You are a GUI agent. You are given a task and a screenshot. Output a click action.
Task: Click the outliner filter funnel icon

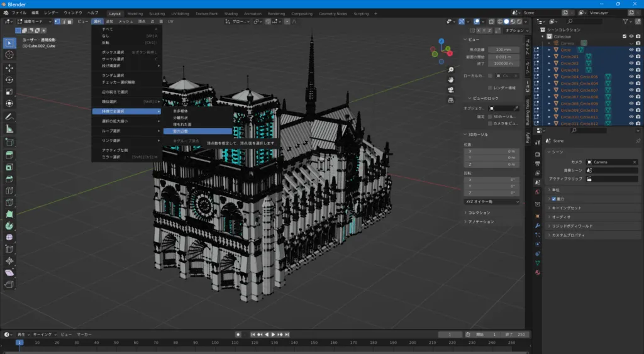(x=625, y=21)
